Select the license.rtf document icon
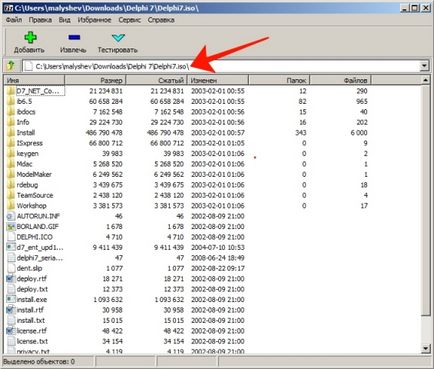This screenshot has width=434, height=369. coord(11,331)
